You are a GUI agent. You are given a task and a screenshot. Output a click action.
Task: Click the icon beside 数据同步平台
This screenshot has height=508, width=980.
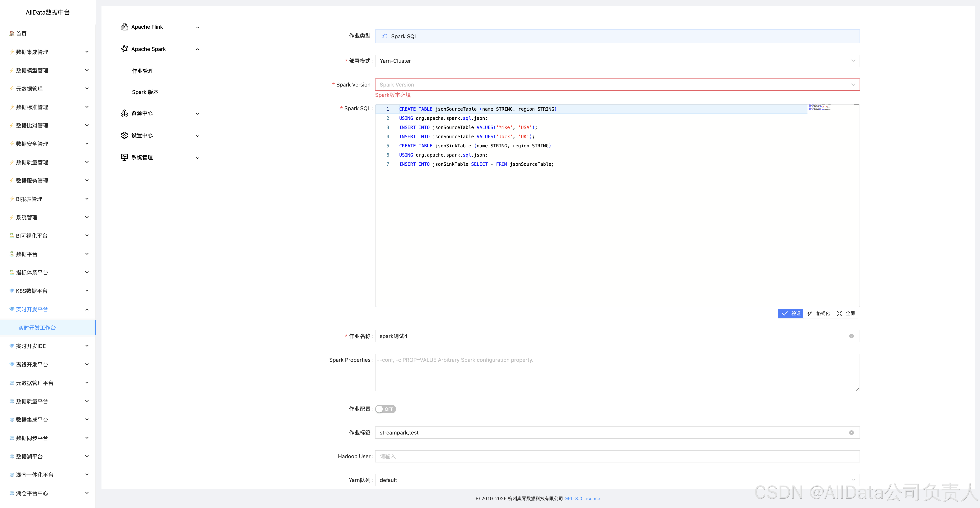(12, 438)
